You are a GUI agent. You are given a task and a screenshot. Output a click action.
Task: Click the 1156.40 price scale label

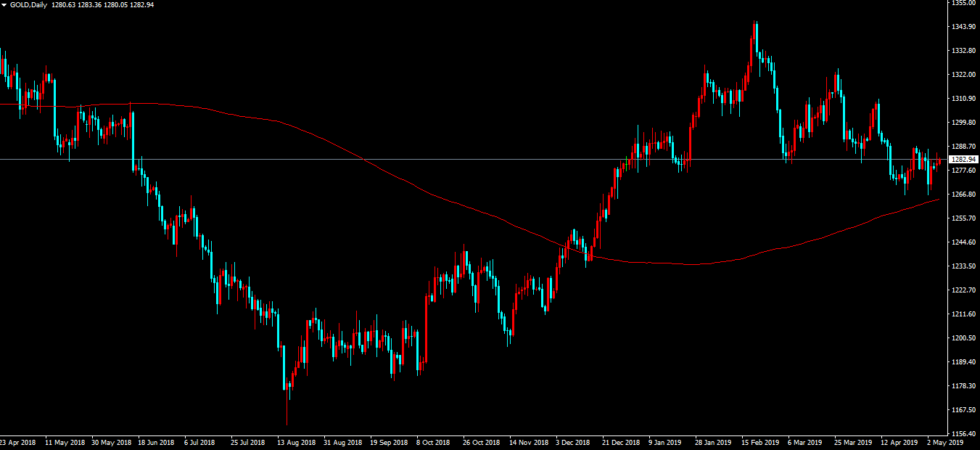[x=965, y=433]
